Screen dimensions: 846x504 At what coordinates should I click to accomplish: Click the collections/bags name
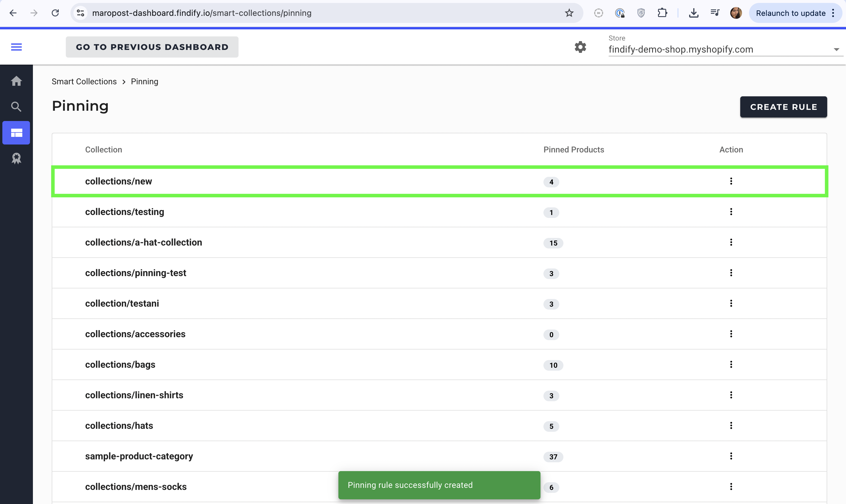tap(120, 365)
